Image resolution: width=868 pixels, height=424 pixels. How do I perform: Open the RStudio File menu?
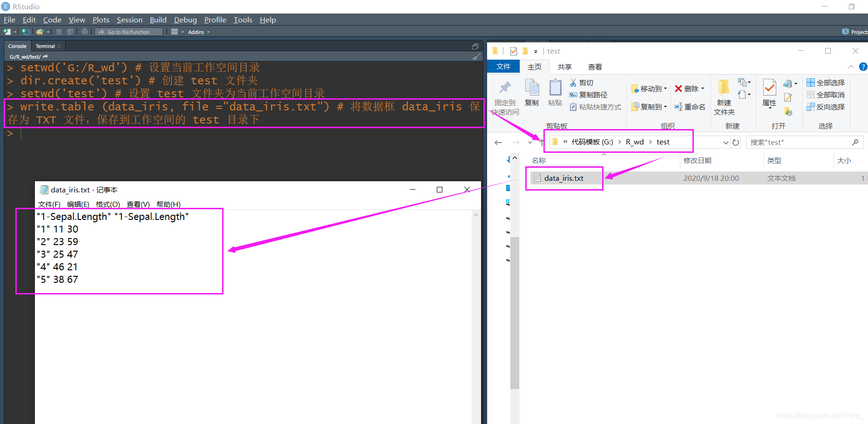pyautogui.click(x=9, y=20)
